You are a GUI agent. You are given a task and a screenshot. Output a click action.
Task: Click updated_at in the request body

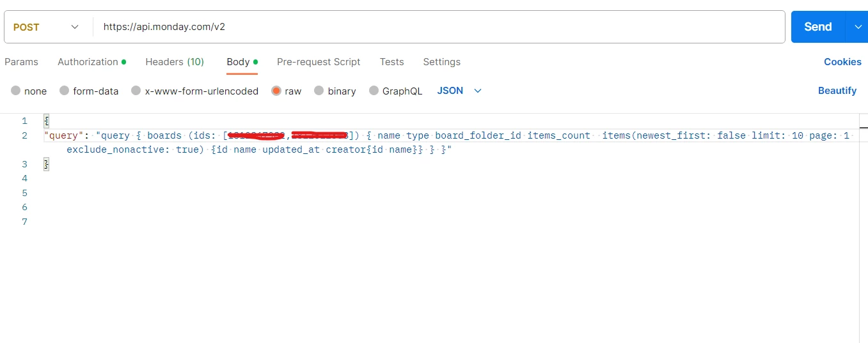pos(291,149)
